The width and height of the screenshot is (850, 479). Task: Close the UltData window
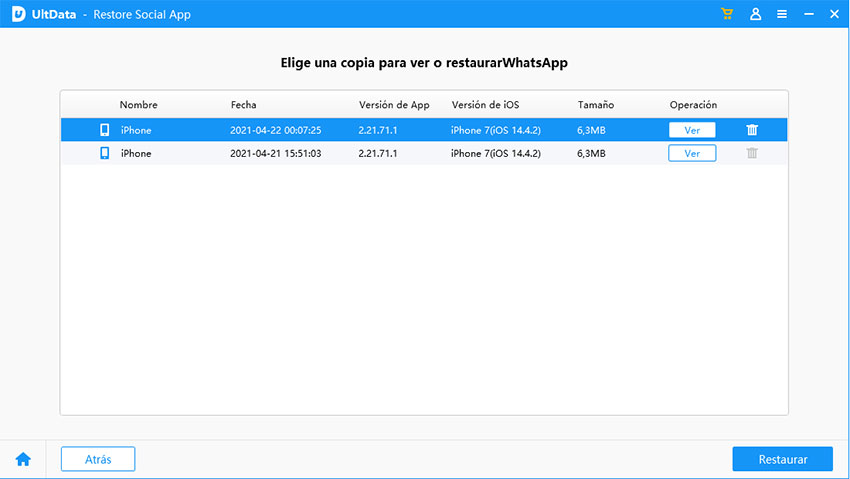(834, 14)
